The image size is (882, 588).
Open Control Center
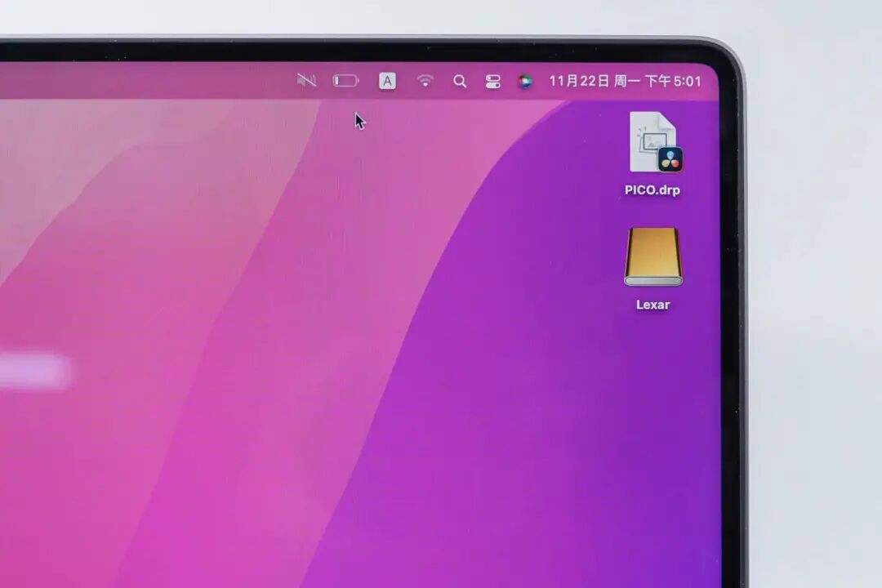(x=492, y=82)
